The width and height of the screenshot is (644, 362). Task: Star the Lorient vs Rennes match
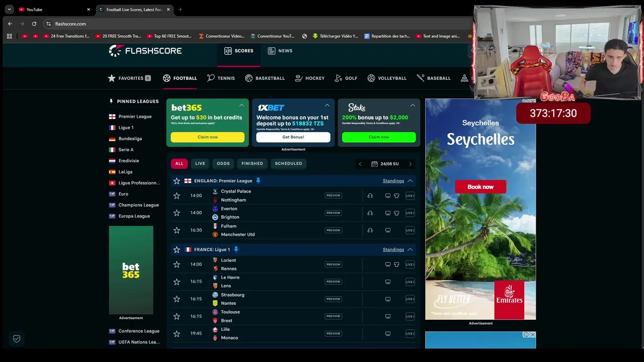(177, 264)
